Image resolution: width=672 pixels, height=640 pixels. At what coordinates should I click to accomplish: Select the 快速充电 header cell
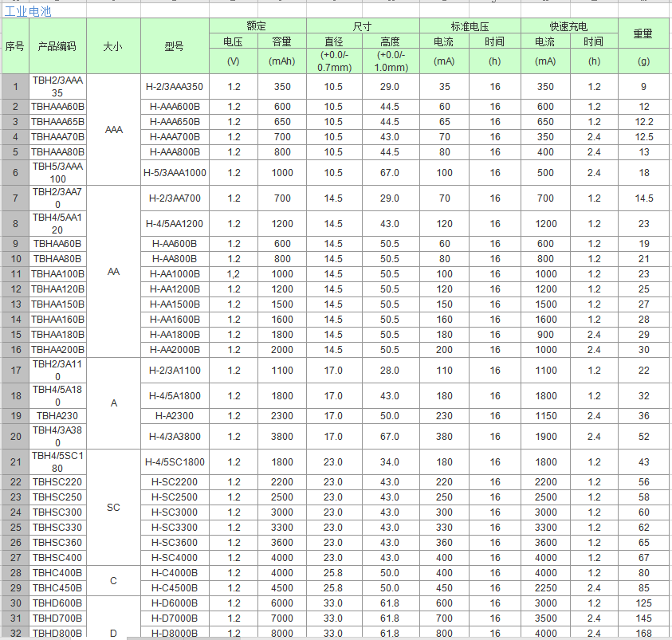569,26
